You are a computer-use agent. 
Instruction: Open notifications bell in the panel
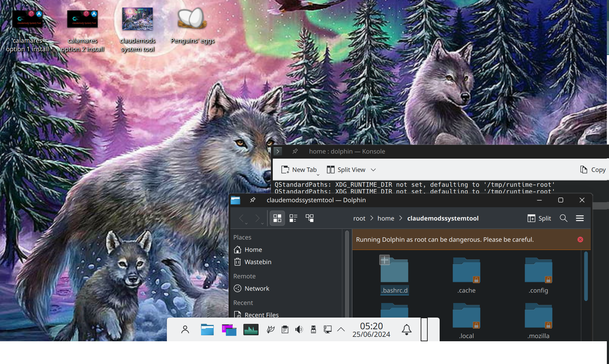[x=406, y=329]
